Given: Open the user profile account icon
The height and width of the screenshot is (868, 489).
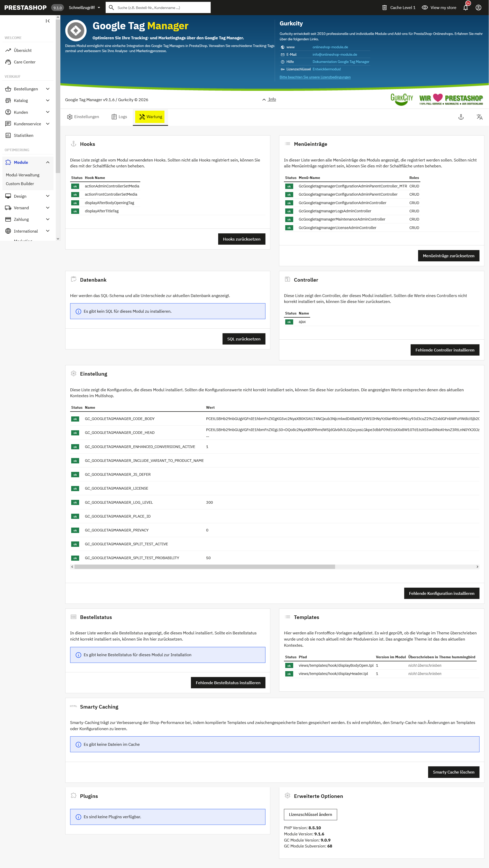Looking at the screenshot, I should coord(478,7).
